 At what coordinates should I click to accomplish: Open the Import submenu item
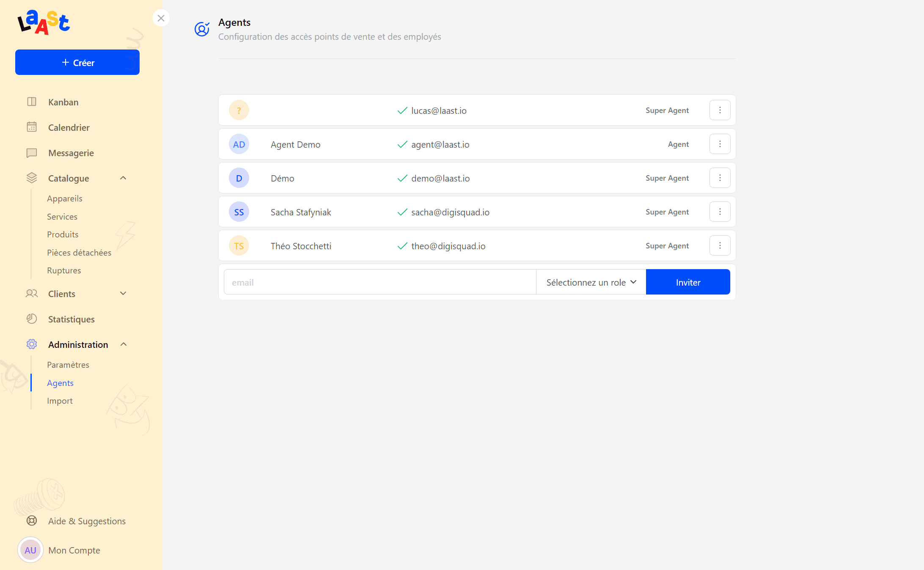pos(60,401)
